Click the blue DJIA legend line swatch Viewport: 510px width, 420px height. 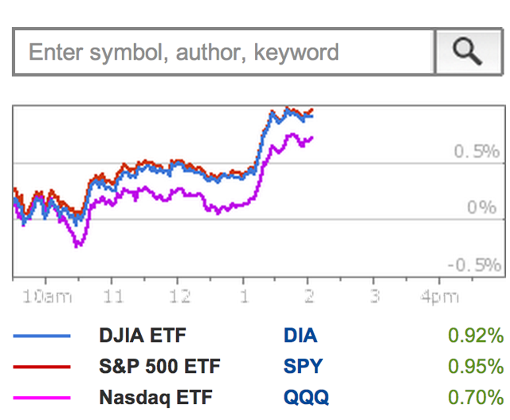coord(41,336)
